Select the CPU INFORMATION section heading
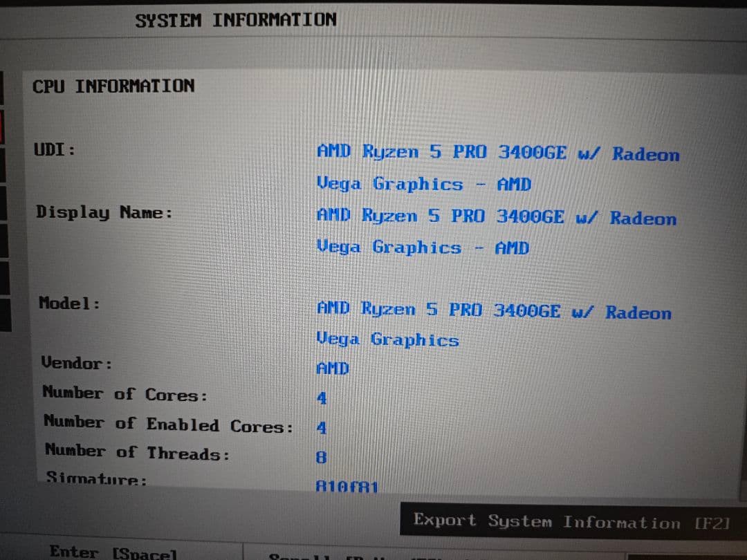The image size is (747, 560). click(x=113, y=86)
